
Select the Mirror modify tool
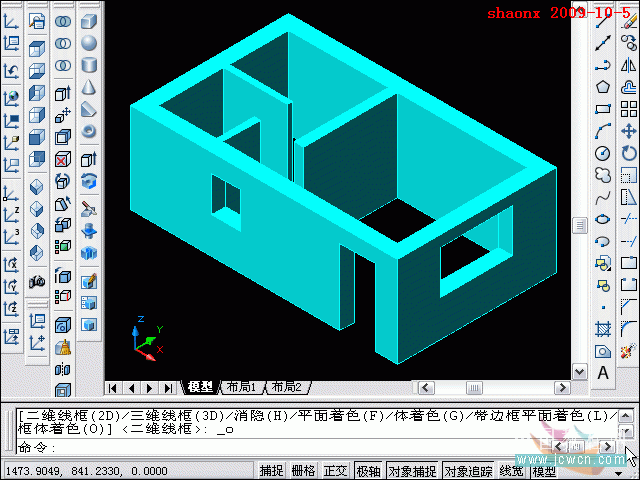pos(629,65)
